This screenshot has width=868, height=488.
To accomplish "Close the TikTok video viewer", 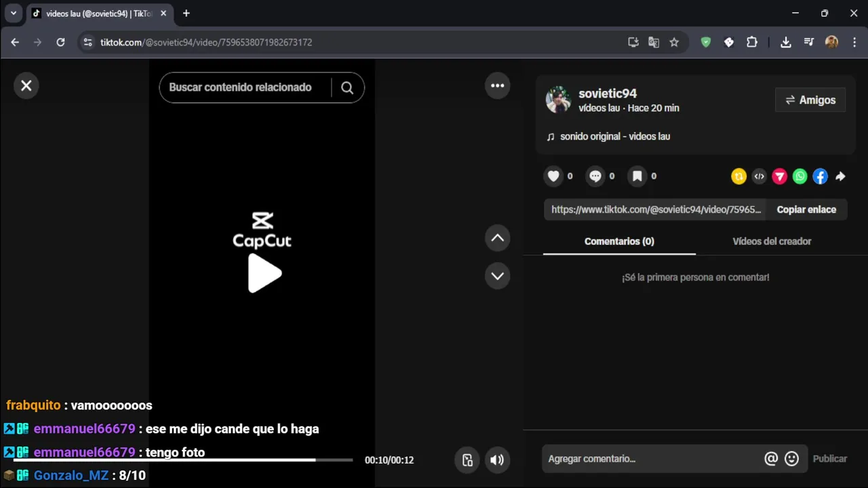I will click(x=26, y=85).
